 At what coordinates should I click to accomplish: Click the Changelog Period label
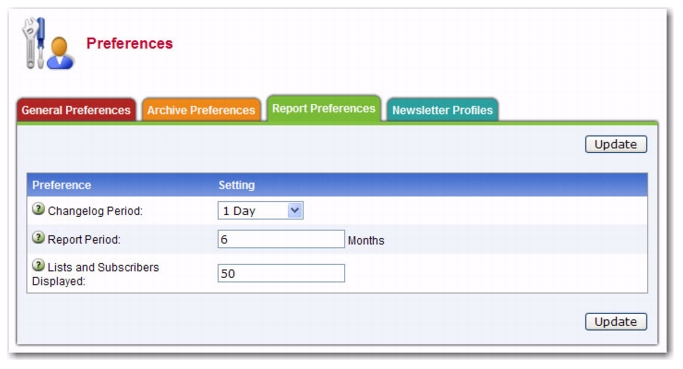pos(95,211)
